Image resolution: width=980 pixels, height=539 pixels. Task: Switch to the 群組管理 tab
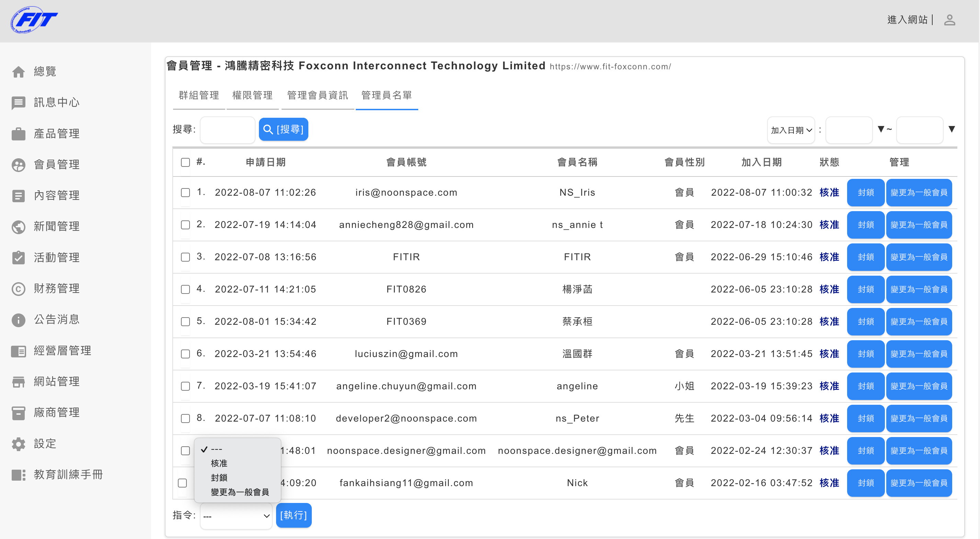(x=199, y=95)
